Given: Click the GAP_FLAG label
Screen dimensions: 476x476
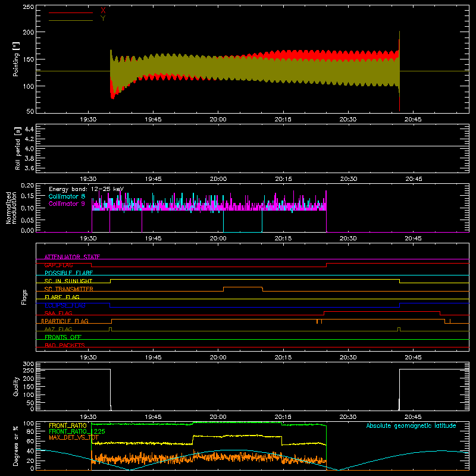Looking at the screenshot, I should pos(58,265).
